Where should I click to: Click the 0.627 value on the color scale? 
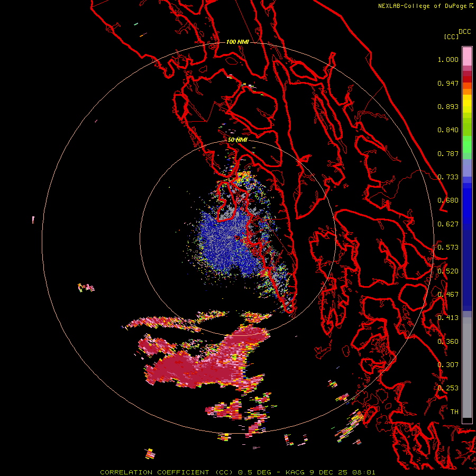coord(448,224)
